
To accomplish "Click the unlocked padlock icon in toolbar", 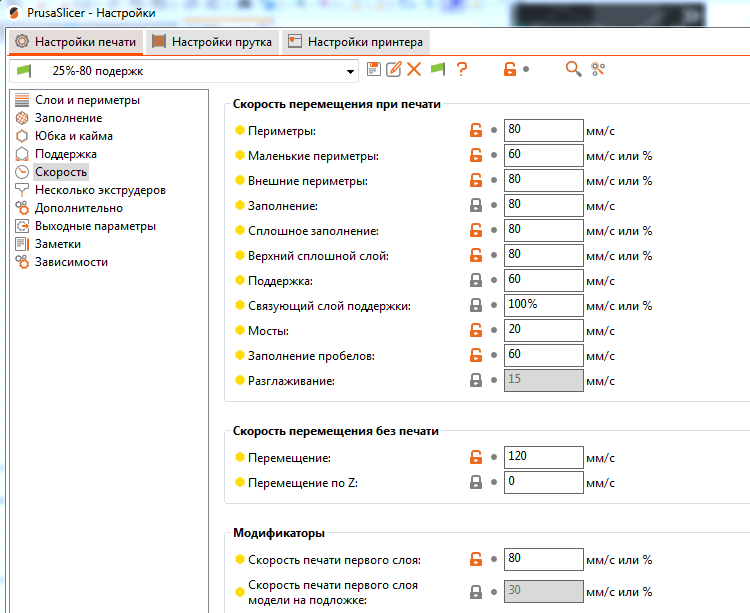I will [x=510, y=69].
